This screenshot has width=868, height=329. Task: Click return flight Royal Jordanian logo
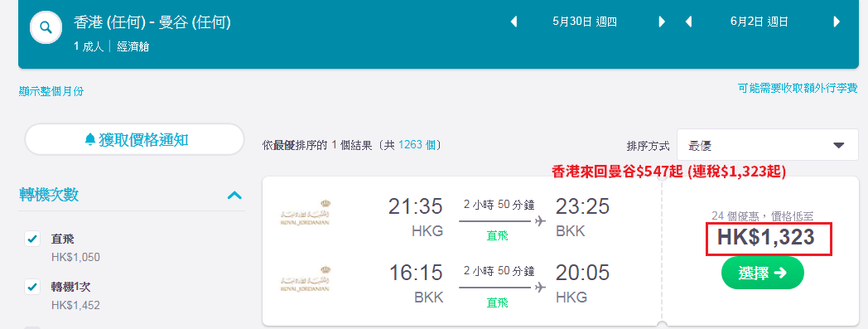[305, 280]
